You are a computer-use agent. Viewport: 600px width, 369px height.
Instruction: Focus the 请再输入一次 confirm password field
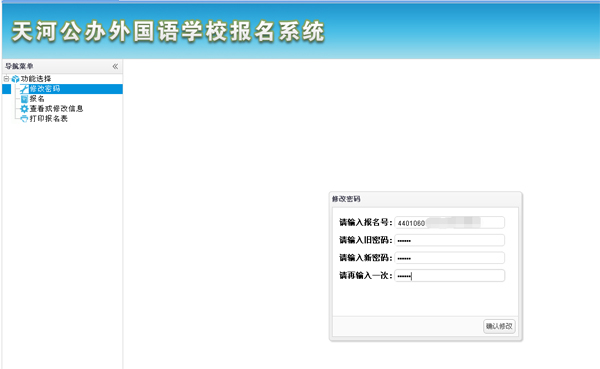click(450, 276)
